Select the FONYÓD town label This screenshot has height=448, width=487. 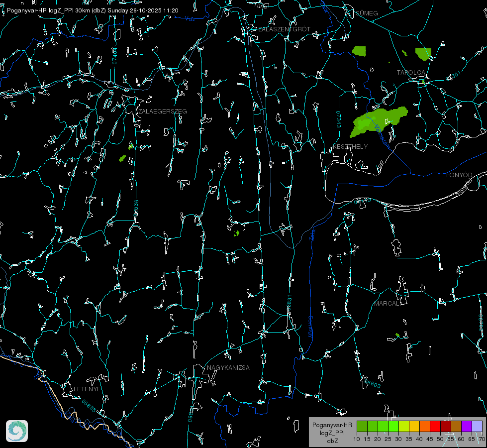(459, 175)
